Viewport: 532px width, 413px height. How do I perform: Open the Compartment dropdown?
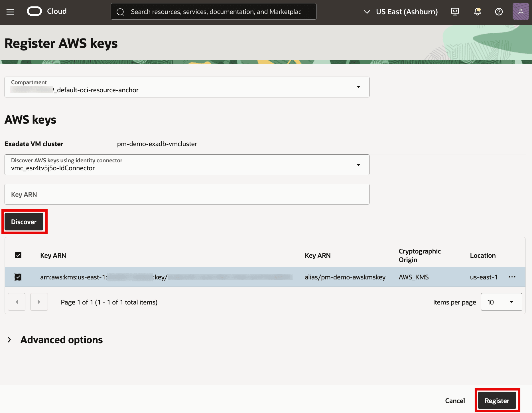pos(187,87)
